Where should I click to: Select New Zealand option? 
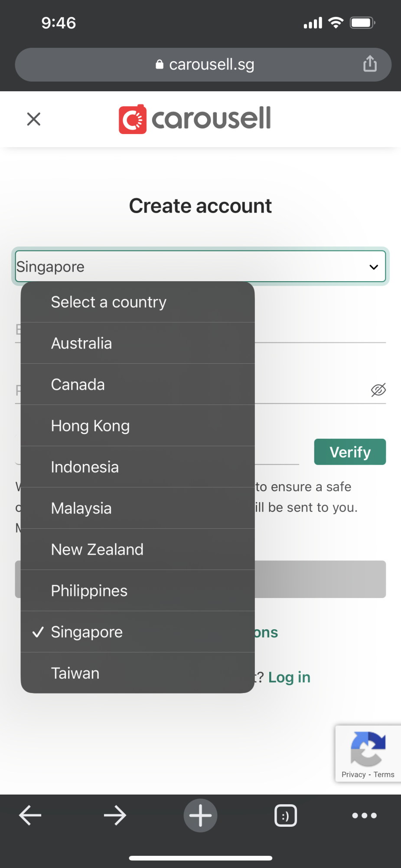click(x=97, y=549)
